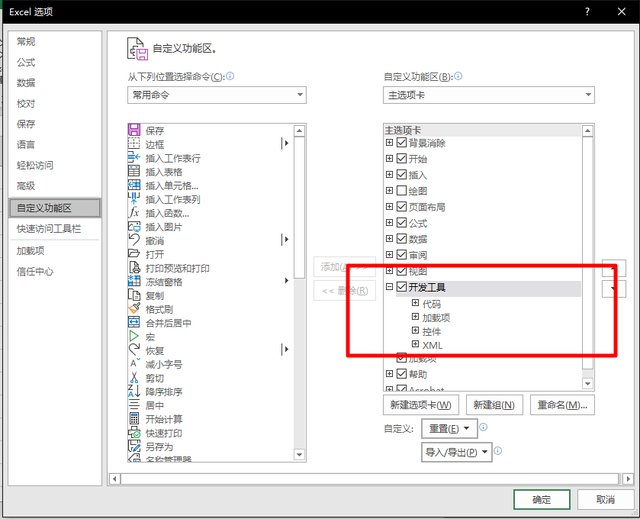The height and width of the screenshot is (519, 640).
Task: Toggle the 开始 tab checkbox
Action: [x=402, y=158]
